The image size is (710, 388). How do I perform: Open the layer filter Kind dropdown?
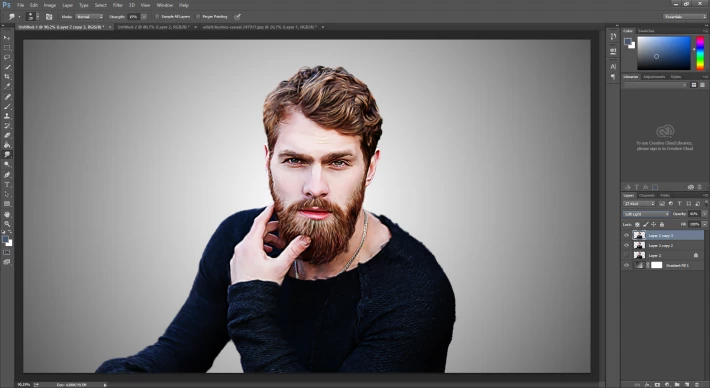(639, 204)
